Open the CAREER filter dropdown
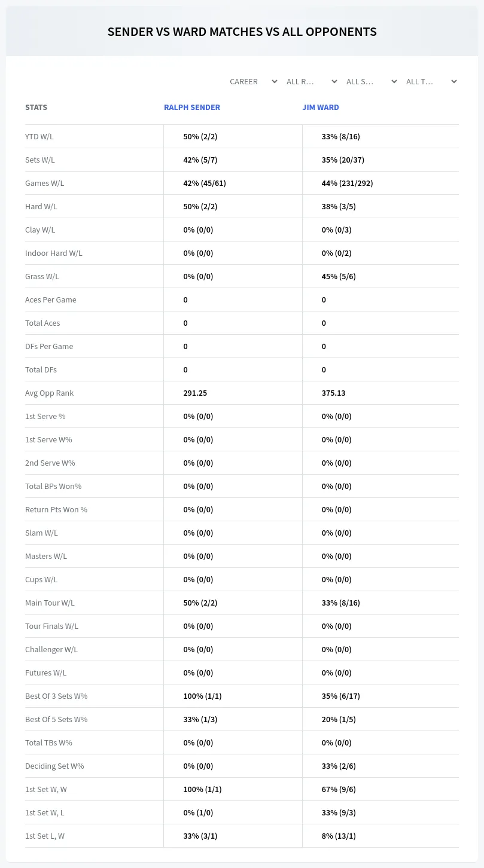 coord(254,81)
